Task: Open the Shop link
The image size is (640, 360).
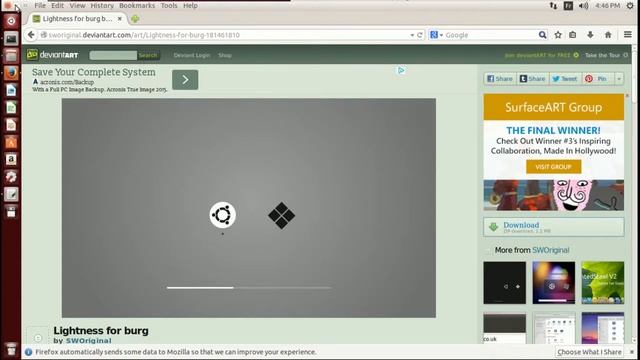Action: (x=224, y=55)
